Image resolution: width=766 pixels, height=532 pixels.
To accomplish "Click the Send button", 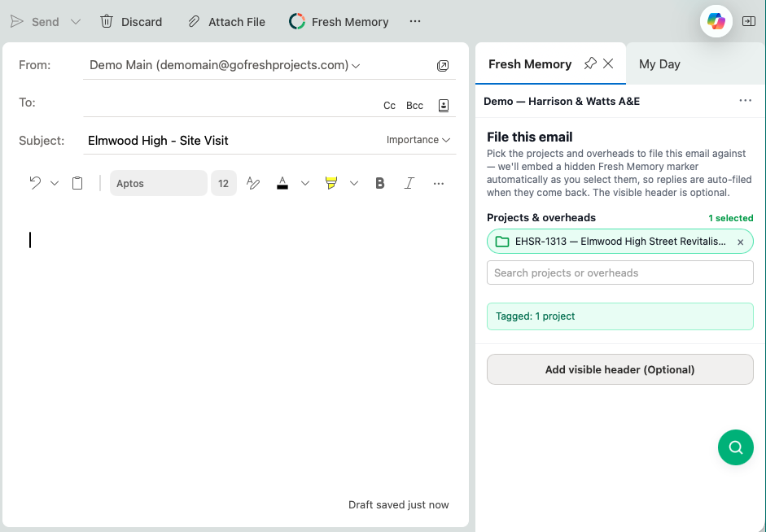I will click(35, 21).
